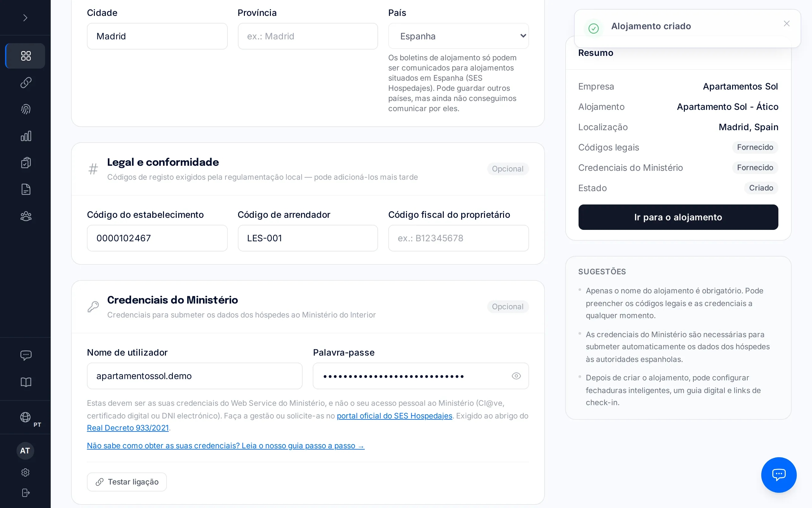This screenshot has height=508, width=812.
Task: Open the chat message icon in sidebar
Action: point(25,355)
